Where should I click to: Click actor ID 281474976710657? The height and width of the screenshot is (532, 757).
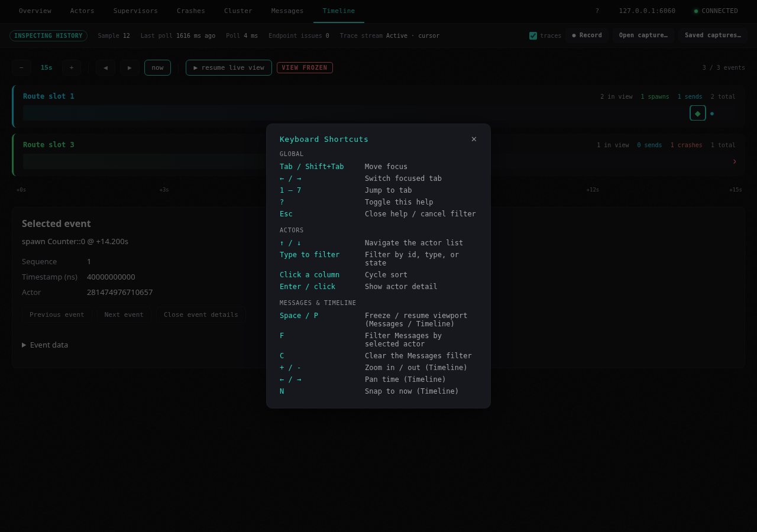click(x=120, y=292)
